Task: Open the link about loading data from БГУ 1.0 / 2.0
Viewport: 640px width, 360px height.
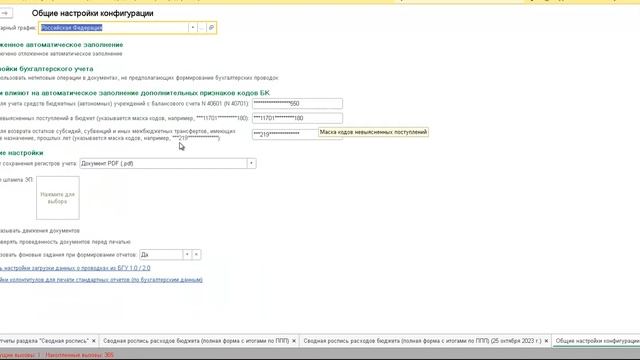Action: pos(75,268)
